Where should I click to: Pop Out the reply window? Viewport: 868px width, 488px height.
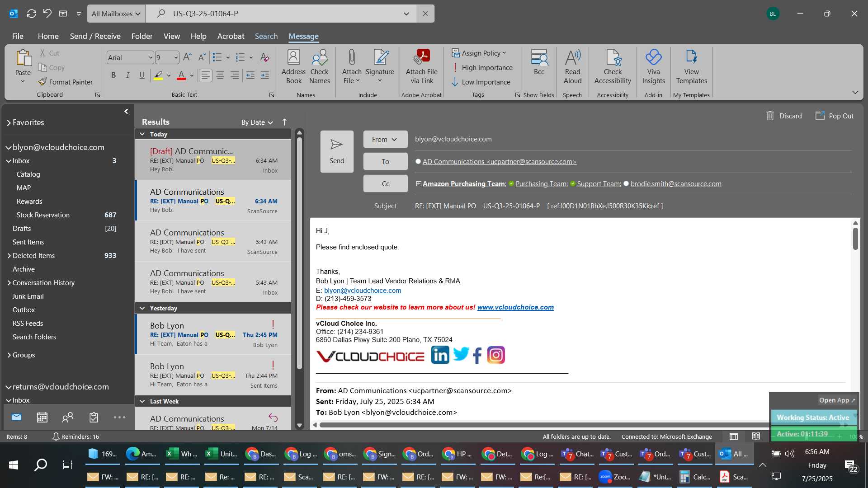pos(835,116)
